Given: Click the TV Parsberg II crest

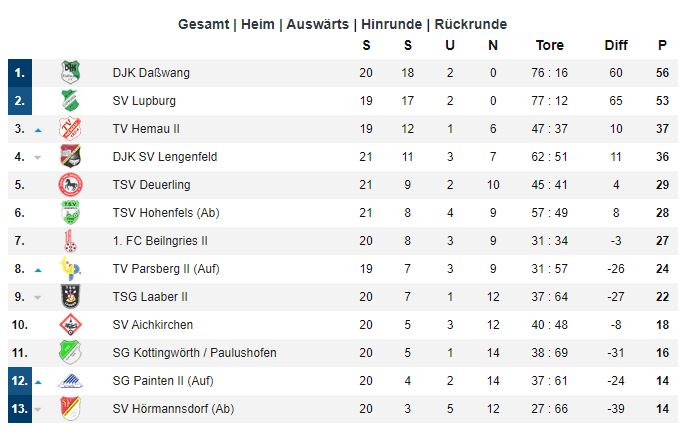Looking at the screenshot, I should pos(70,269).
